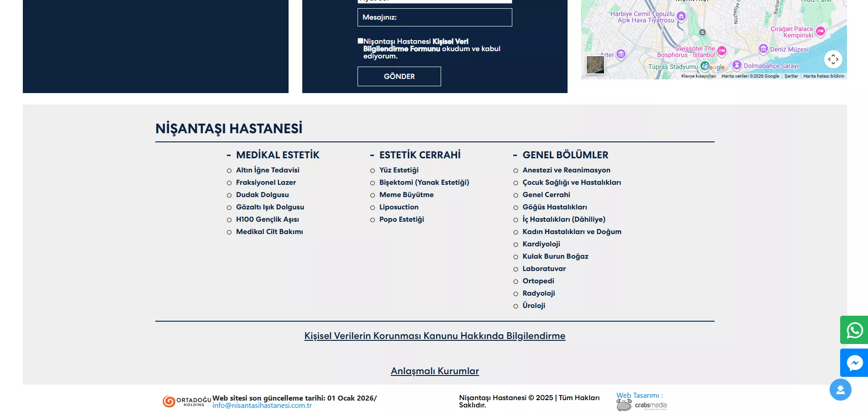Open the Messenger chat button
Viewport: 868px width, 417px height.
854,363
